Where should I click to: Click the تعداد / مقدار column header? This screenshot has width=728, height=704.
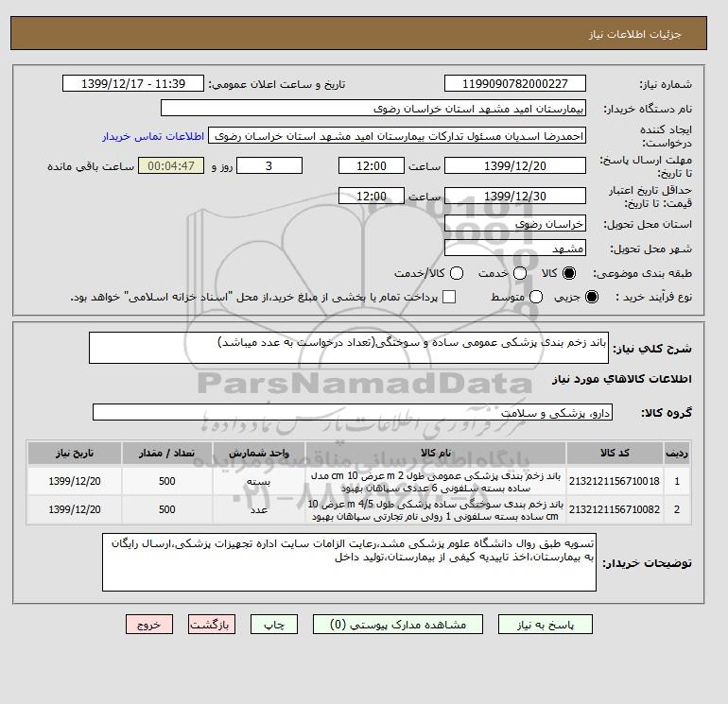(167, 453)
